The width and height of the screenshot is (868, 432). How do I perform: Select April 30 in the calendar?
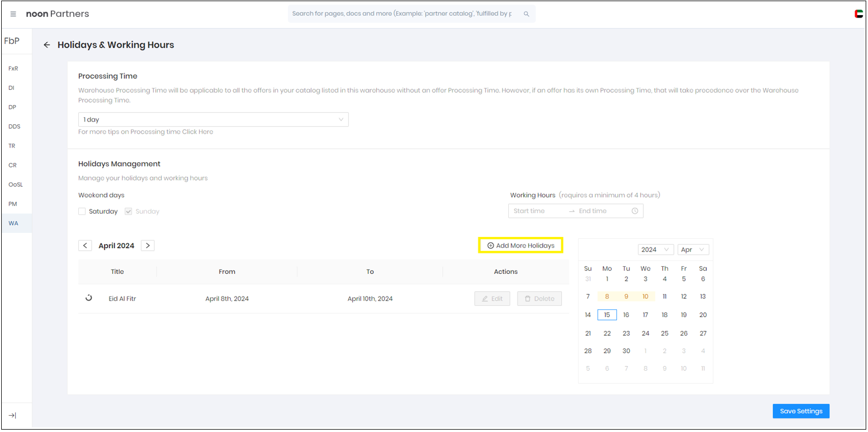pyautogui.click(x=626, y=351)
